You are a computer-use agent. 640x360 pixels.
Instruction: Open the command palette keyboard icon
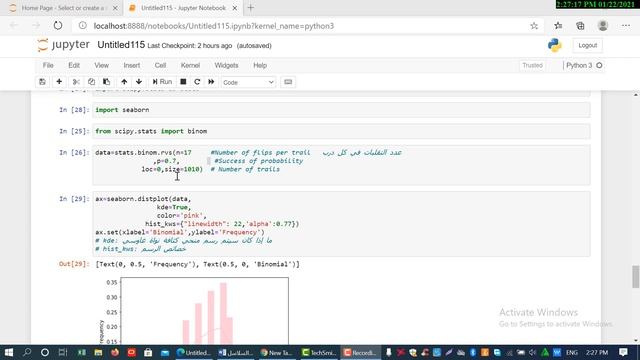(x=288, y=82)
